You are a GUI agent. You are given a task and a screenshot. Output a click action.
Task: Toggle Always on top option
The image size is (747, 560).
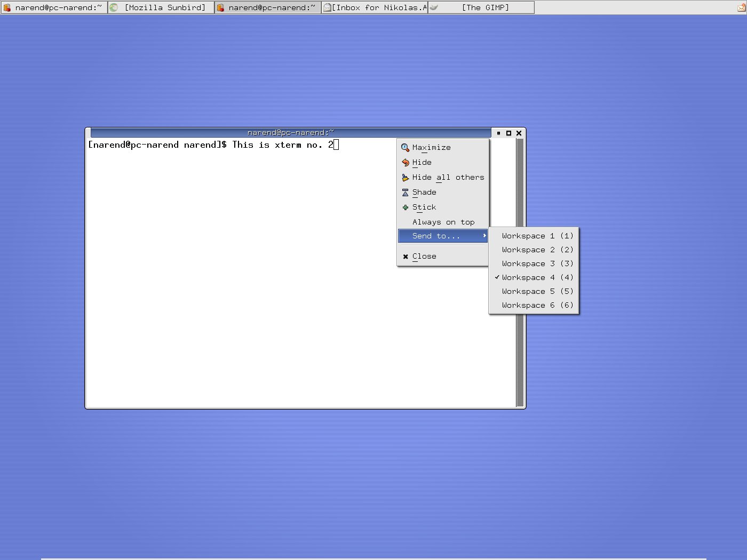(x=443, y=222)
